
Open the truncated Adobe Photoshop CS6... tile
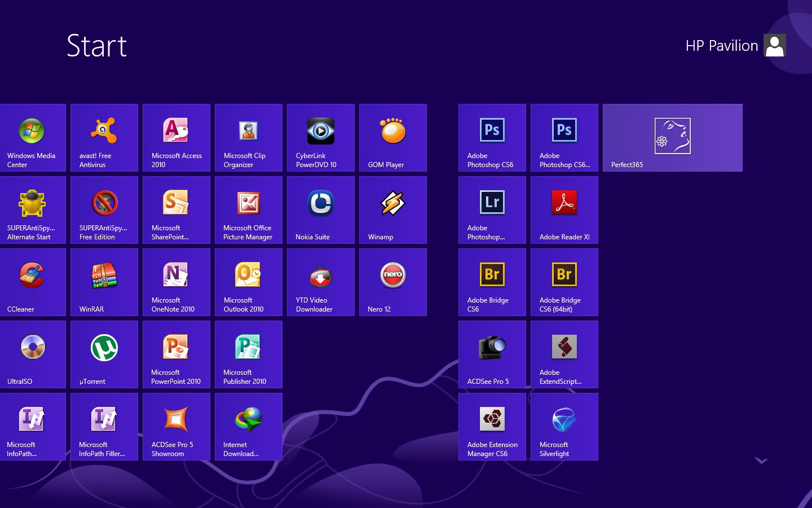[564, 138]
